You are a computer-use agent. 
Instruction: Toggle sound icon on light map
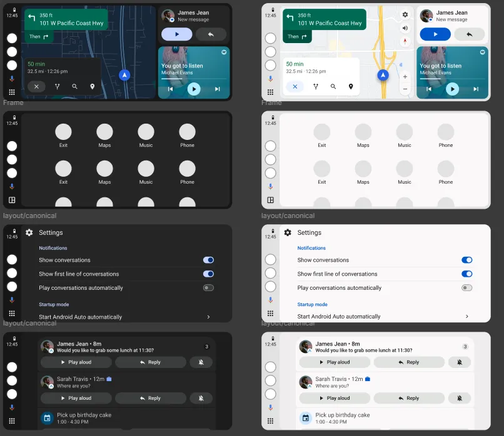[405, 28]
